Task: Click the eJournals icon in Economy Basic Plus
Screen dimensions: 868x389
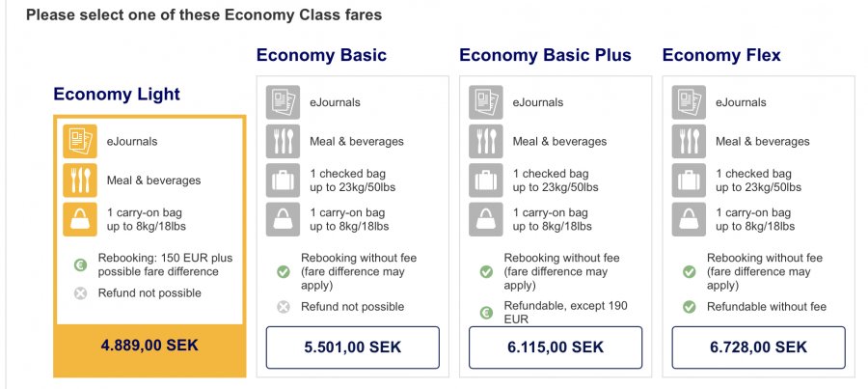Action: coord(486,102)
